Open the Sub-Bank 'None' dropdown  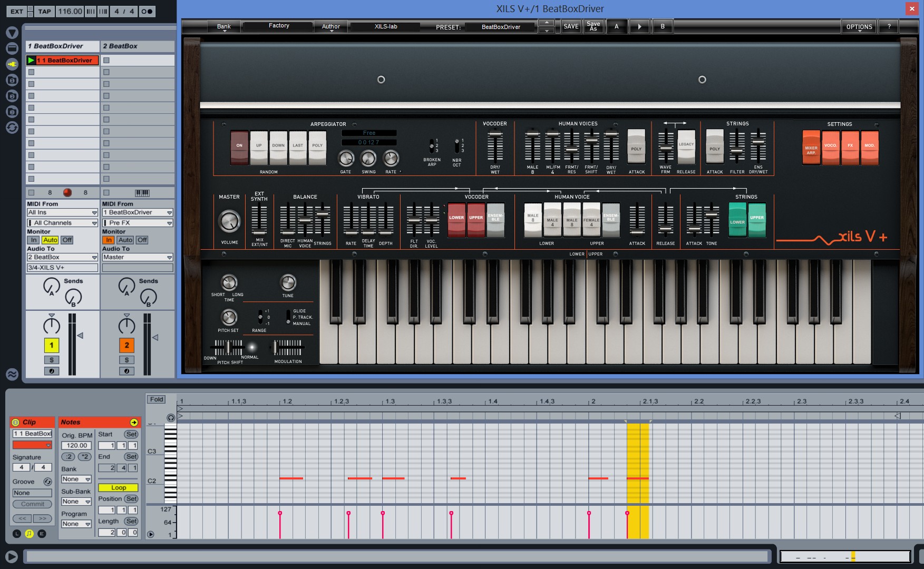(x=76, y=502)
